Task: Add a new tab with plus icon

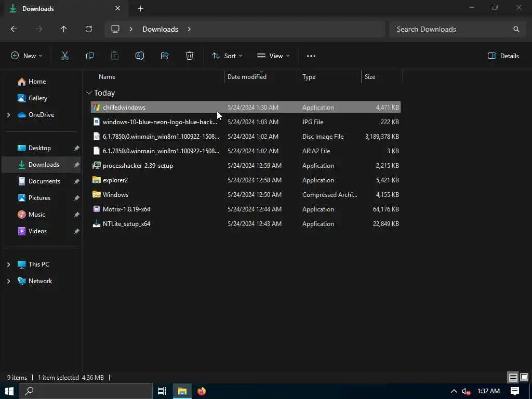Action: pos(140,9)
